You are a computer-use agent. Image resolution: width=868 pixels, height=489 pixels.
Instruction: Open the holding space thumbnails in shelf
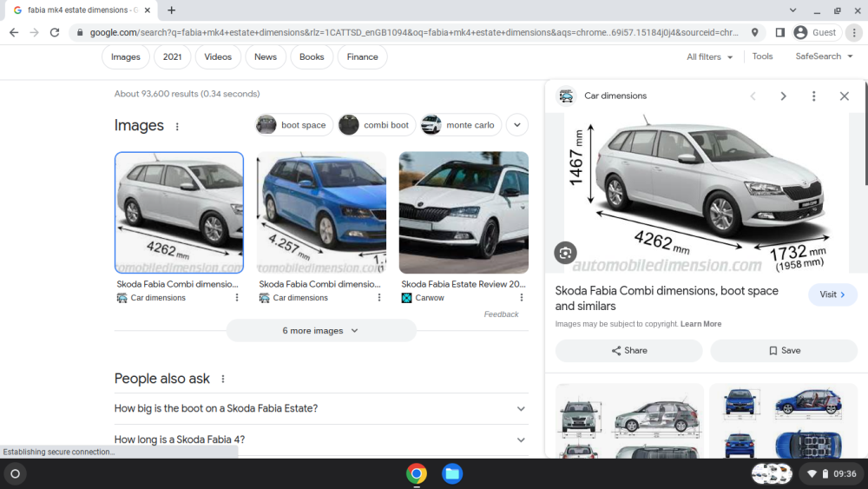[772, 474]
